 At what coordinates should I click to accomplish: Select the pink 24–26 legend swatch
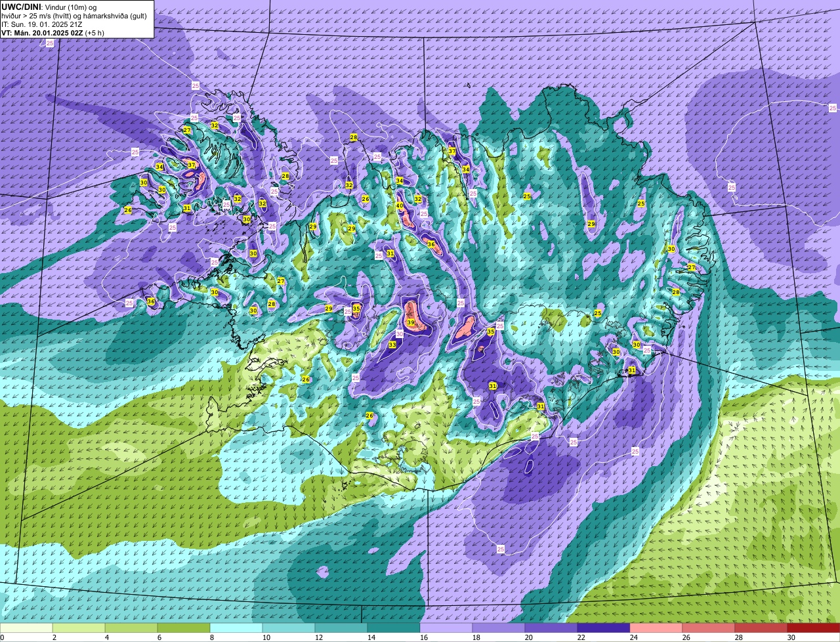coord(656,628)
